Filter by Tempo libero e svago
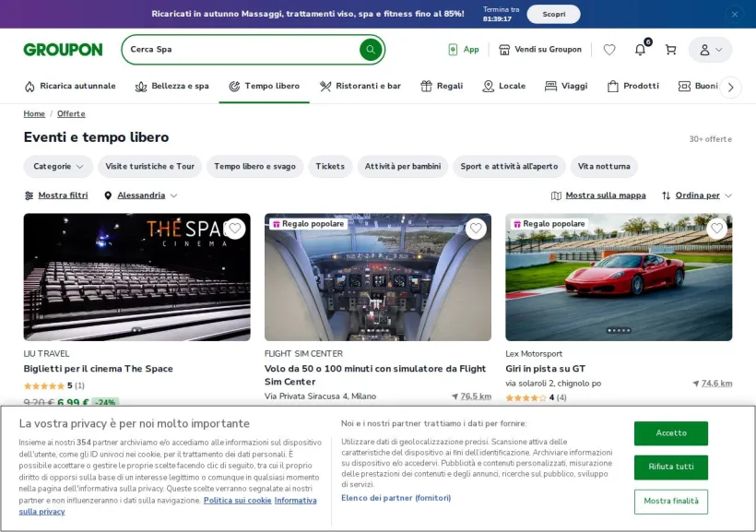756x532 pixels. pyautogui.click(x=255, y=166)
